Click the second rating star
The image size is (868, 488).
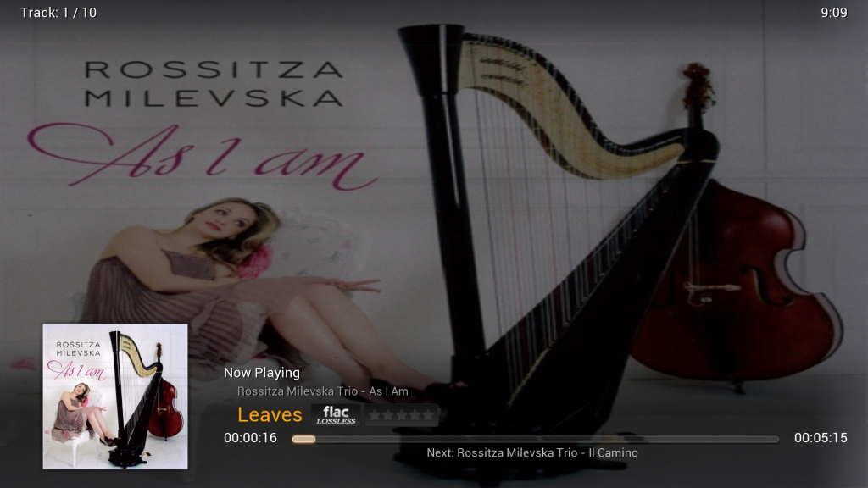(x=388, y=415)
